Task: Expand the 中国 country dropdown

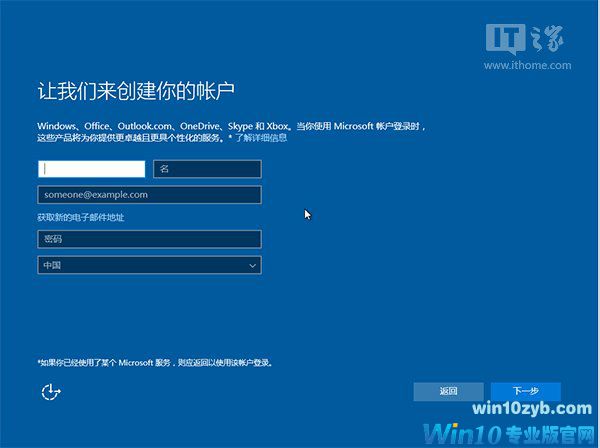Action: pyautogui.click(x=150, y=265)
